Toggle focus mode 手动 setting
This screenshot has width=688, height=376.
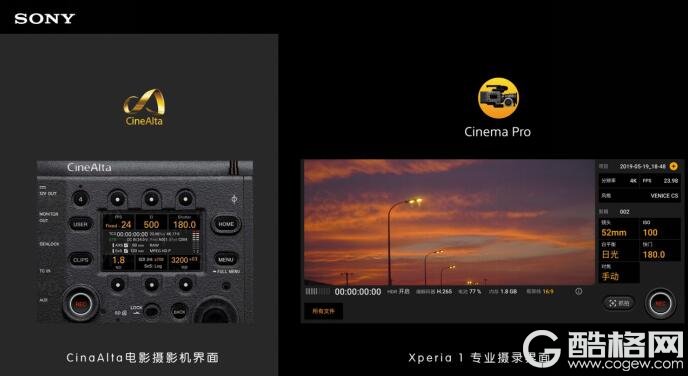619,272
